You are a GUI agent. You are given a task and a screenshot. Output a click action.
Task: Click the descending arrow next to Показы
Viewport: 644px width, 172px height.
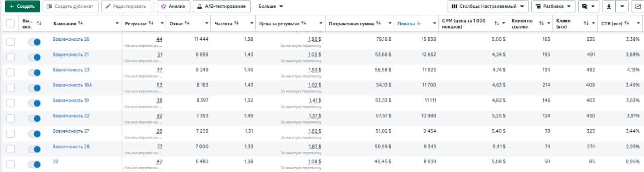[419, 23]
